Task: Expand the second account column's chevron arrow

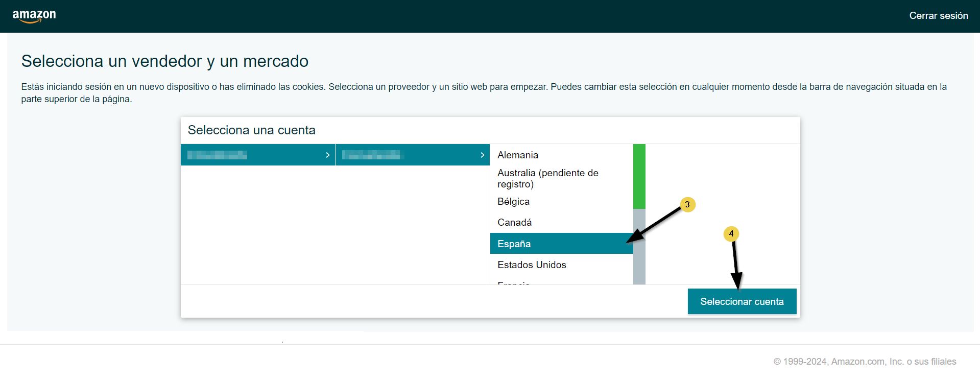Action: click(482, 155)
